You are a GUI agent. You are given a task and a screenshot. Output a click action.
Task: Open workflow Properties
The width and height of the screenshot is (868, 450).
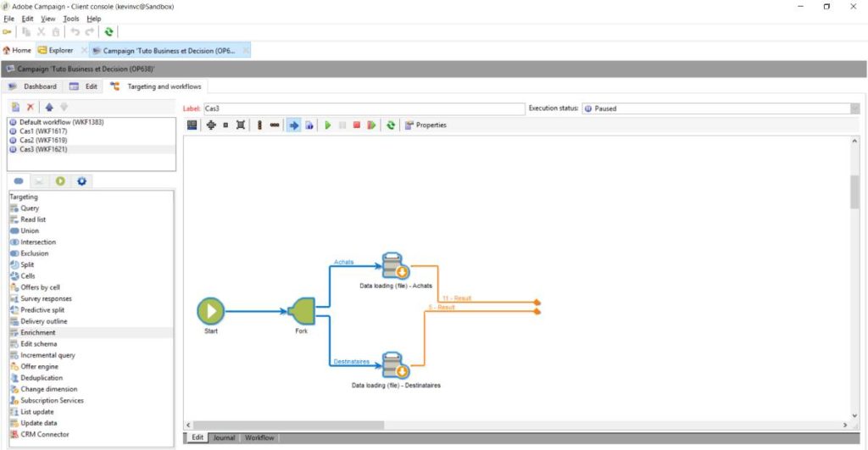[426, 125]
